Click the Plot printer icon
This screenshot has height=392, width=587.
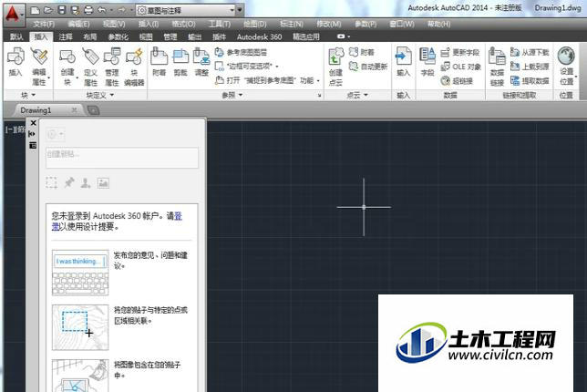[88, 10]
